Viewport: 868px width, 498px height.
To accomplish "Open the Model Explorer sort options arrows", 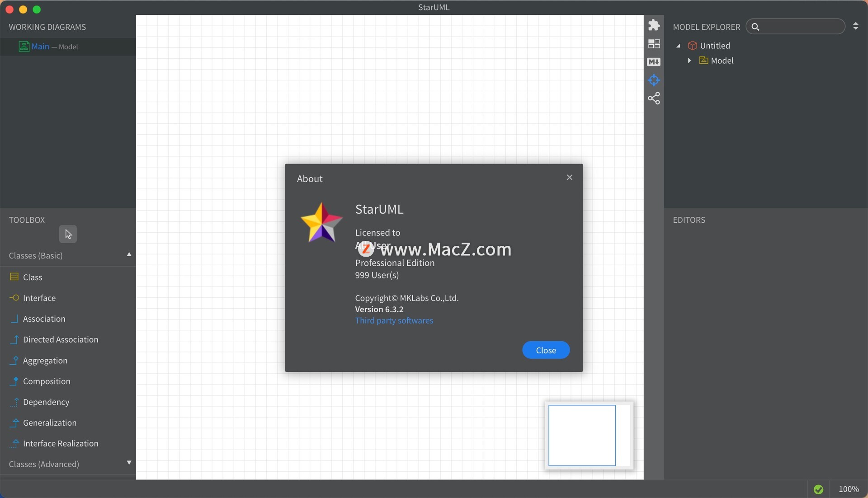I will click(855, 26).
